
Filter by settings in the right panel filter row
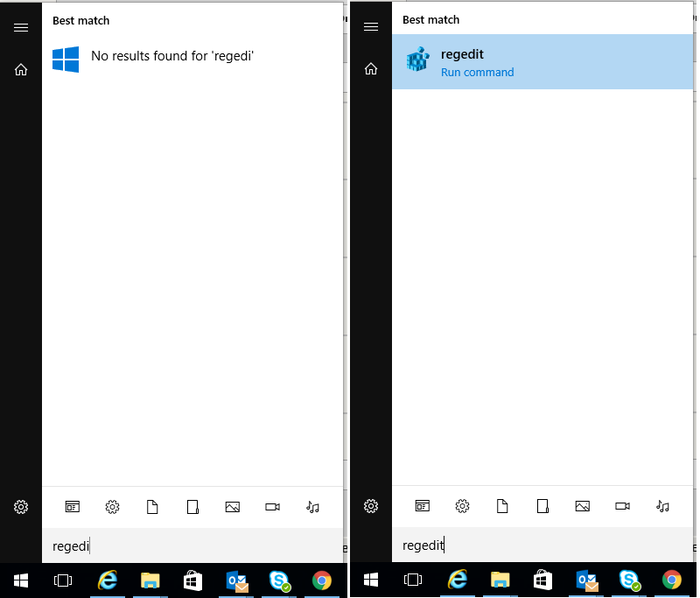pyautogui.click(x=462, y=506)
